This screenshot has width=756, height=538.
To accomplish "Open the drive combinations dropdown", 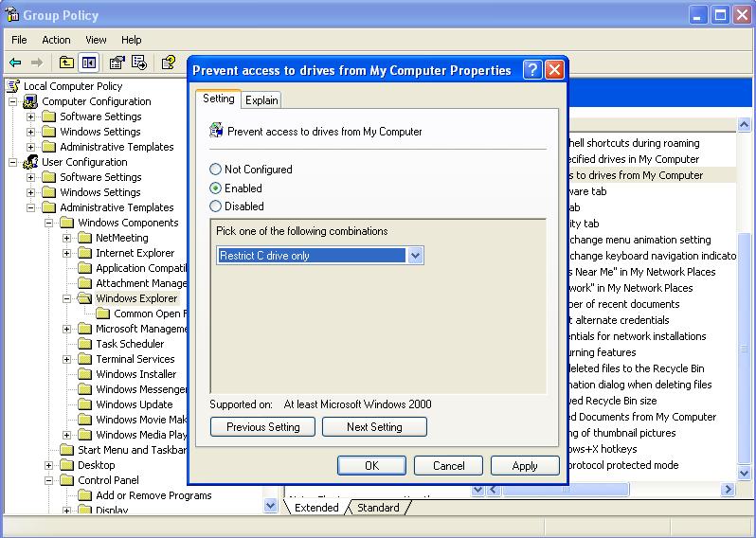I will coord(415,256).
